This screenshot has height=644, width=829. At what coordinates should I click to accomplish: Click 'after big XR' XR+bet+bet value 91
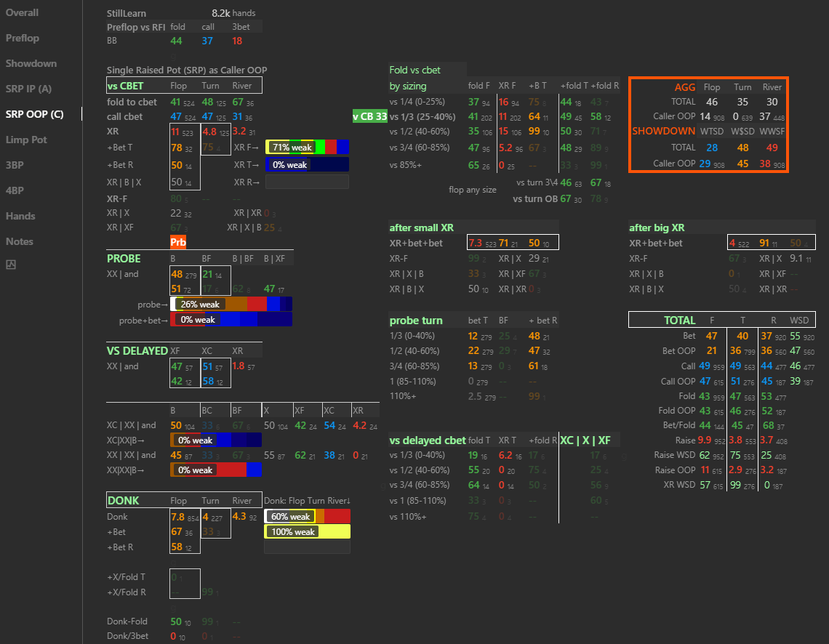[764, 243]
